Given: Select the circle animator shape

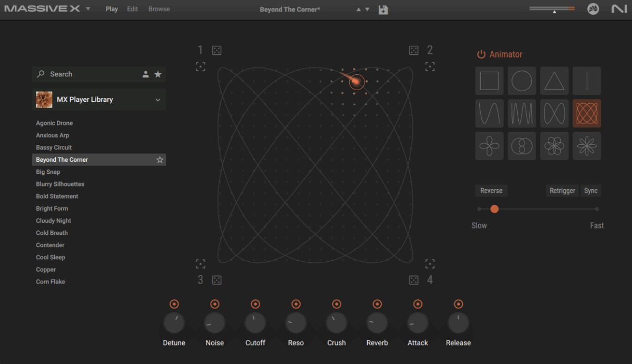Looking at the screenshot, I should (x=522, y=81).
